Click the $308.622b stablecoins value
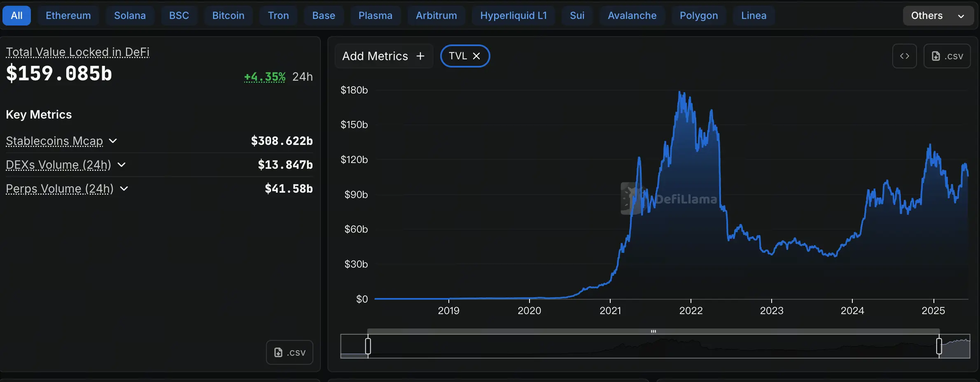This screenshot has height=382, width=980. coord(282,141)
